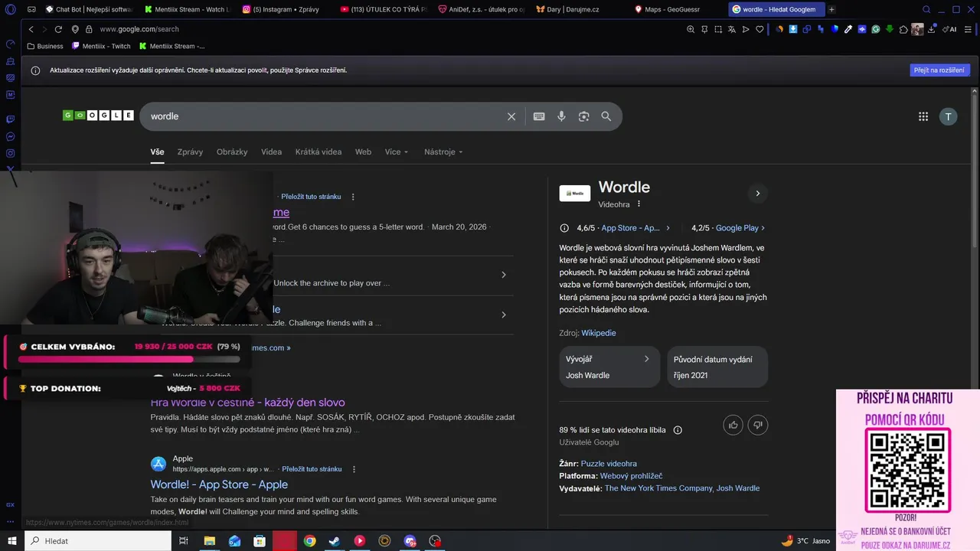The height and width of the screenshot is (551, 980).
Task: Open the Windows Start menu
Action: 11,540
